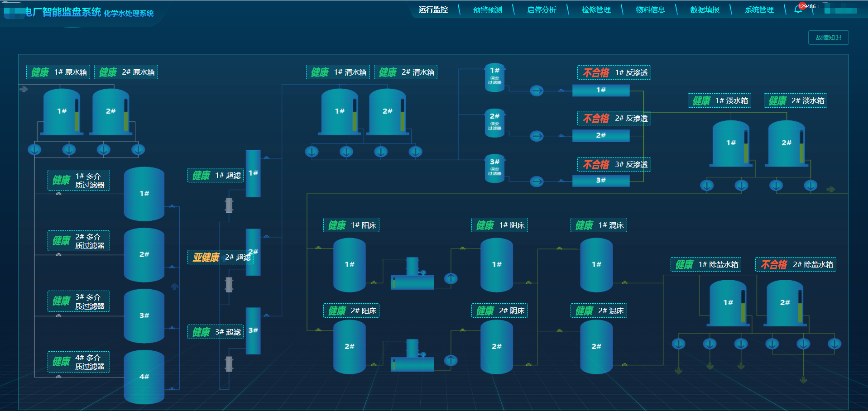Select the 3# 保安过滤器 icon
Image resolution: width=868 pixels, height=411 pixels.
494,168
